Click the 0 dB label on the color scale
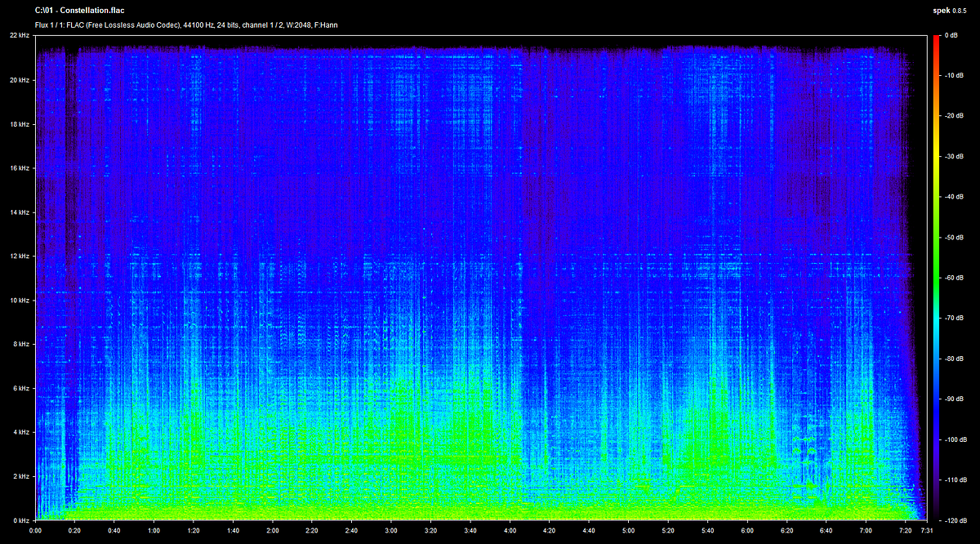The width and height of the screenshot is (980, 544). pyautogui.click(x=951, y=36)
